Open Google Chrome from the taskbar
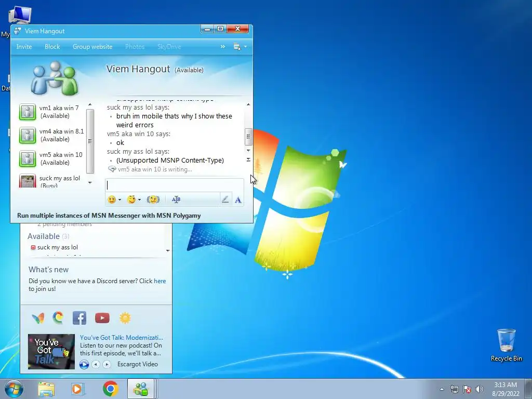Image resolution: width=532 pixels, height=399 pixels. [x=110, y=389]
